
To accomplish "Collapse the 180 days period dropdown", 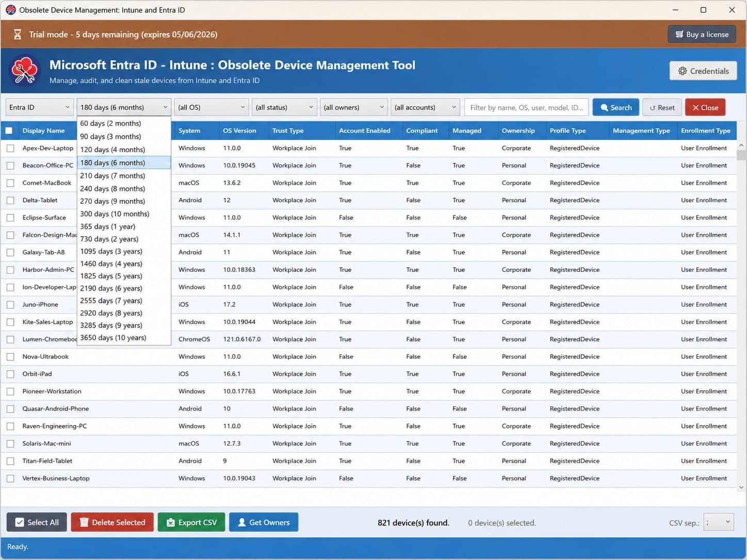I will coord(124,107).
